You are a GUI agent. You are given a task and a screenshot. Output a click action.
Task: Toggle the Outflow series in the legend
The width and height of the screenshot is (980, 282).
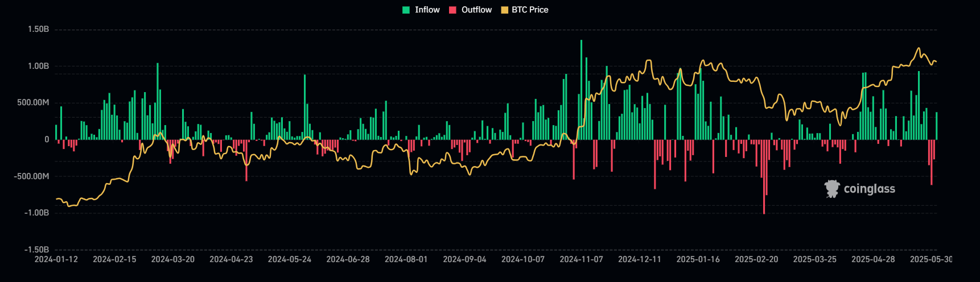point(471,10)
